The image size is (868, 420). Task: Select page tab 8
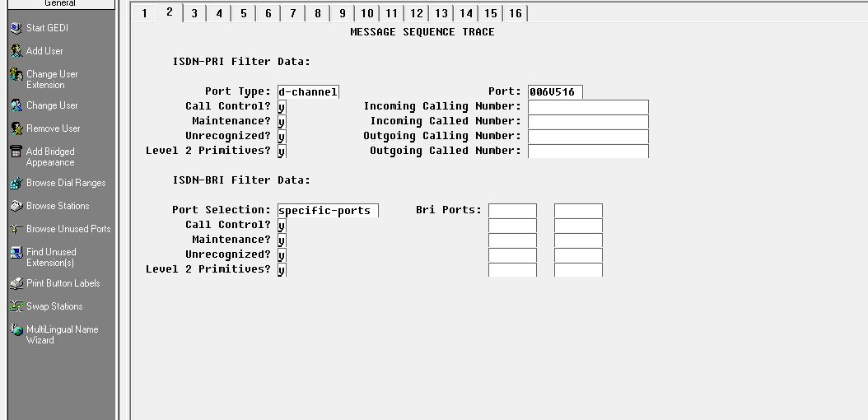tap(318, 13)
